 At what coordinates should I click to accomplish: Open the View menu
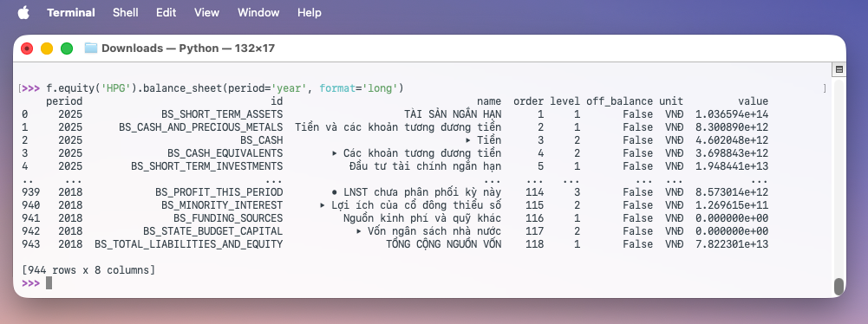click(x=206, y=12)
